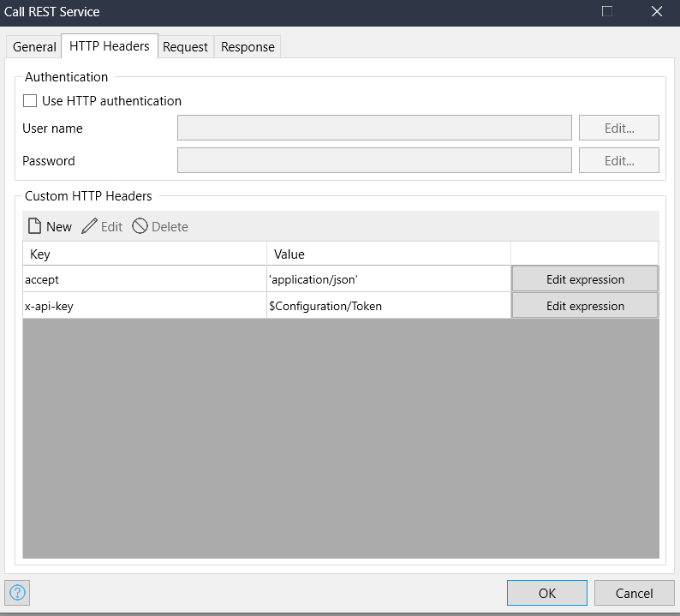Click the Delete header toolbar icon
Image resolution: width=680 pixels, height=616 pixels.
point(140,227)
